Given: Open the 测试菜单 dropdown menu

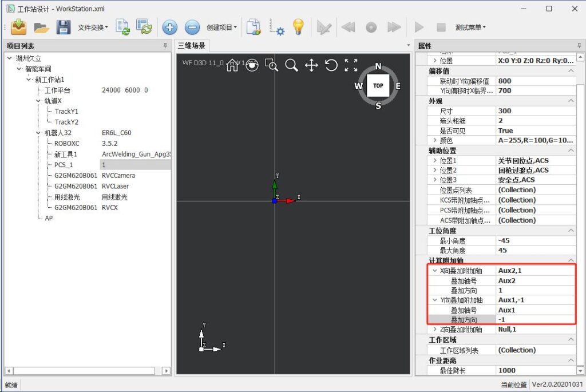Looking at the screenshot, I should tap(470, 27).
